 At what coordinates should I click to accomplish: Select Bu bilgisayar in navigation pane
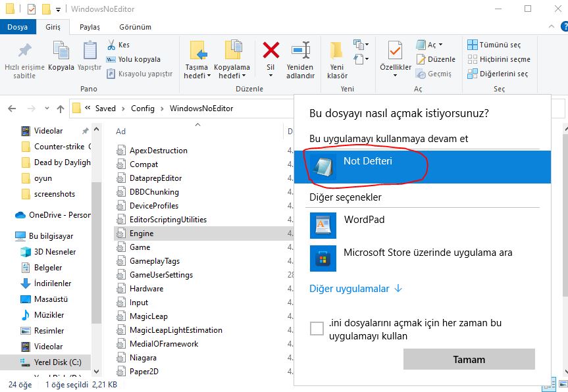(x=44, y=236)
